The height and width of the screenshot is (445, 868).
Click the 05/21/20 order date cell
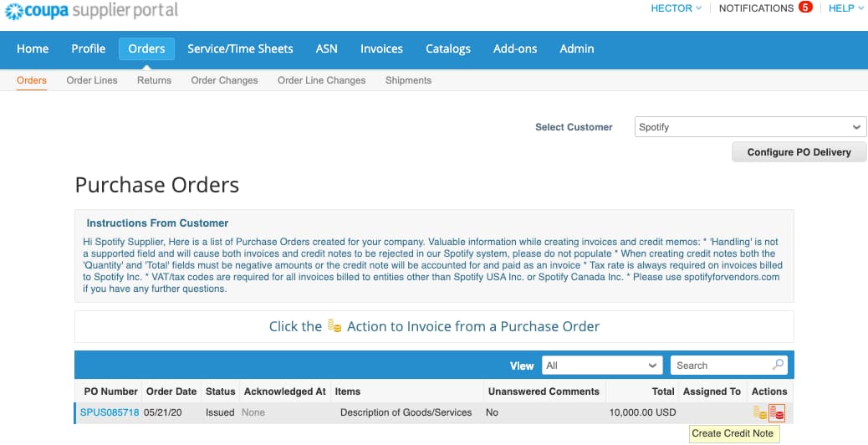[x=163, y=412]
